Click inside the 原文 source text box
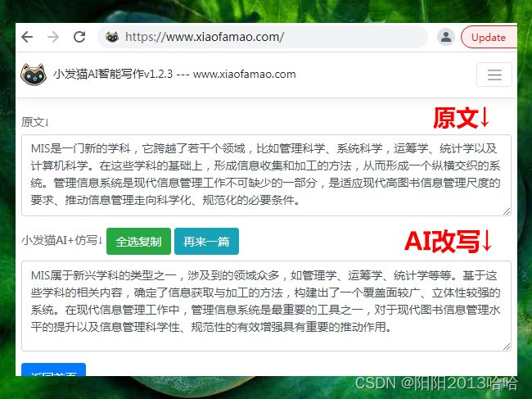The image size is (532, 399). point(266,175)
